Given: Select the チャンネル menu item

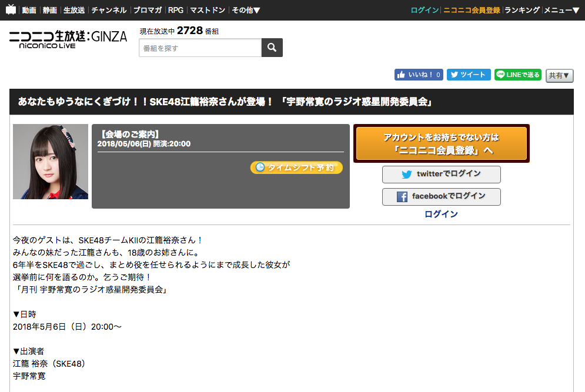Looking at the screenshot, I should click(x=109, y=10).
